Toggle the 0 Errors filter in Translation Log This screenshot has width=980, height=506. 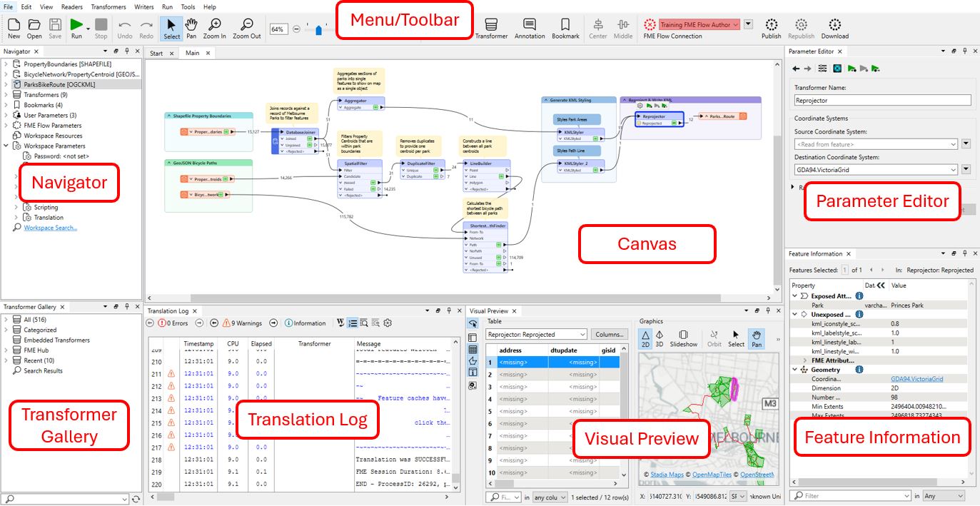(172, 323)
